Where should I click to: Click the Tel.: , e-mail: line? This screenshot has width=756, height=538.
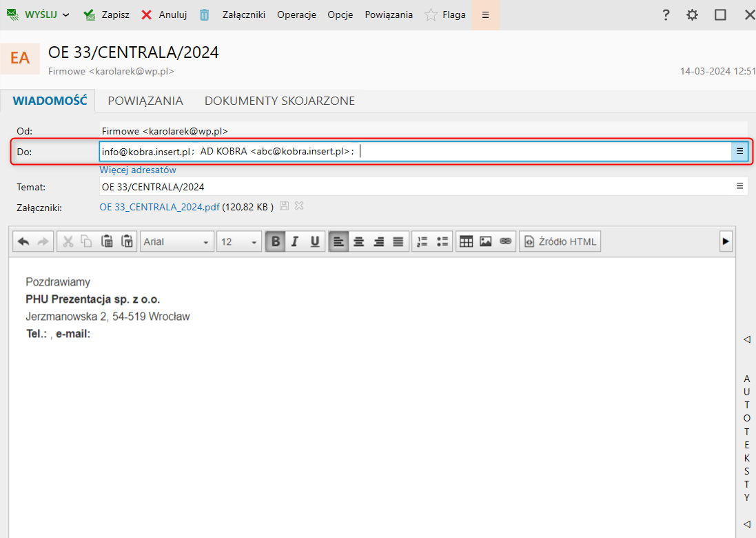[x=59, y=334]
